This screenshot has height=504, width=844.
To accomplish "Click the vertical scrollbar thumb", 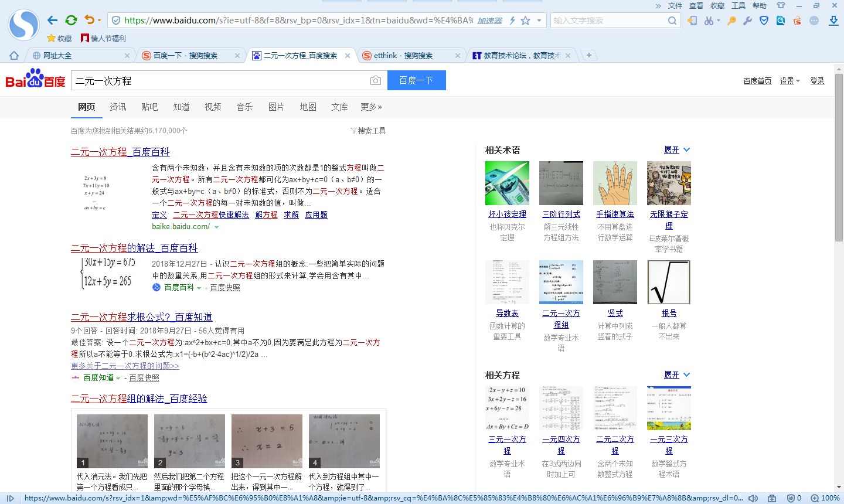I will coord(839,158).
